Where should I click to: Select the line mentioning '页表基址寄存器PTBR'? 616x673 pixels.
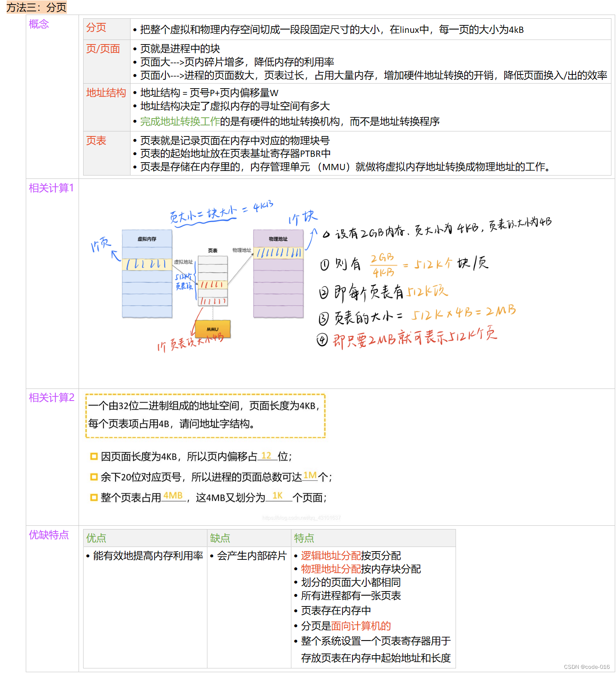coord(235,153)
